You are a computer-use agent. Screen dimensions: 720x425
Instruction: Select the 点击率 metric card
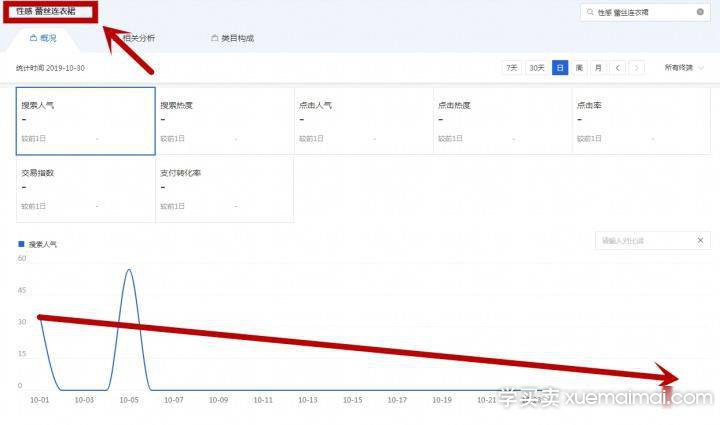coord(641,121)
